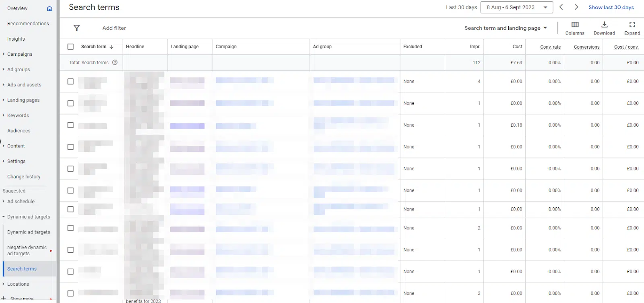
Task: Tick checkbox of row with 2 impressions
Action: coord(70,228)
